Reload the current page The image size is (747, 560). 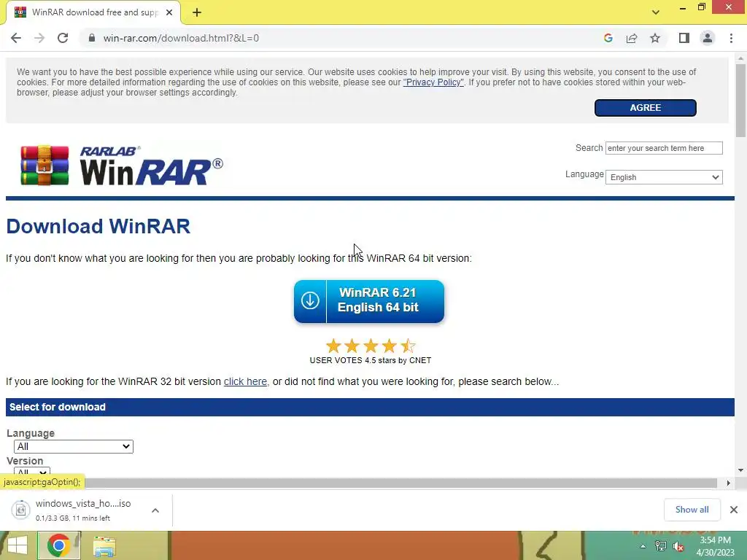pyautogui.click(x=63, y=38)
